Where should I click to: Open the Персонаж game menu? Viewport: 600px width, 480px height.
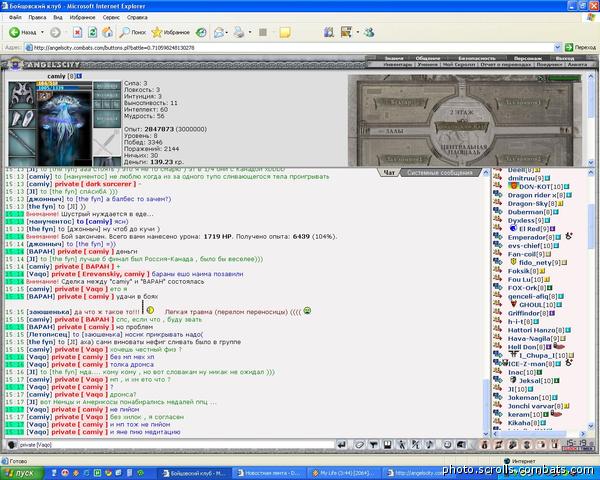[x=528, y=58]
